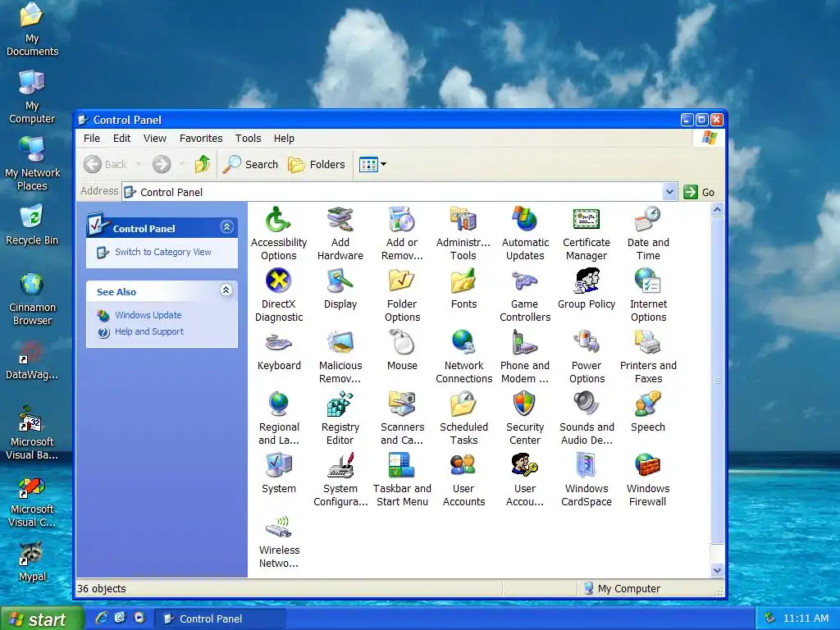This screenshot has width=840, height=630.
Task: Select Printers and Faxes icon
Action: tap(648, 343)
